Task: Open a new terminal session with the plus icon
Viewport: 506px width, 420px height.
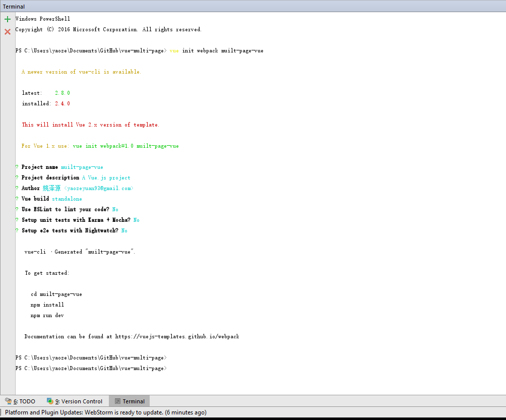Action: pos(8,19)
